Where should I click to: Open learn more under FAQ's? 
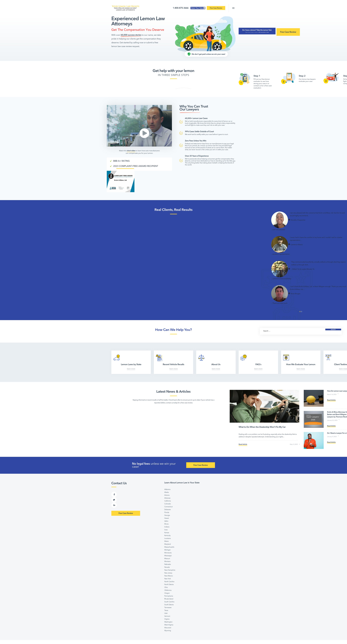coord(258,369)
